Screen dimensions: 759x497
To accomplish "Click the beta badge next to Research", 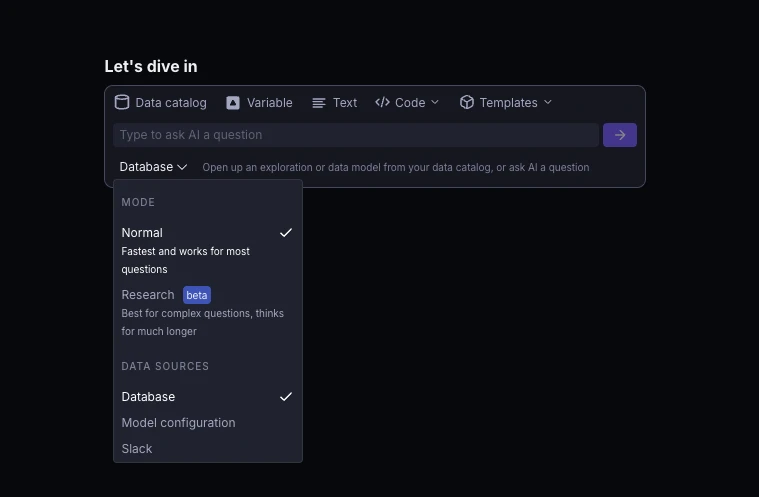I will 197,295.
